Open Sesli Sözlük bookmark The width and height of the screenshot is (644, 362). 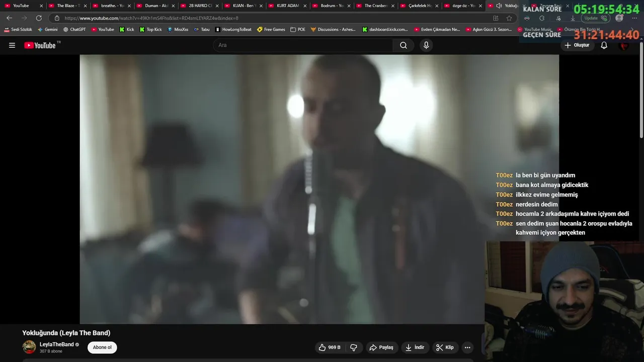(x=18, y=30)
